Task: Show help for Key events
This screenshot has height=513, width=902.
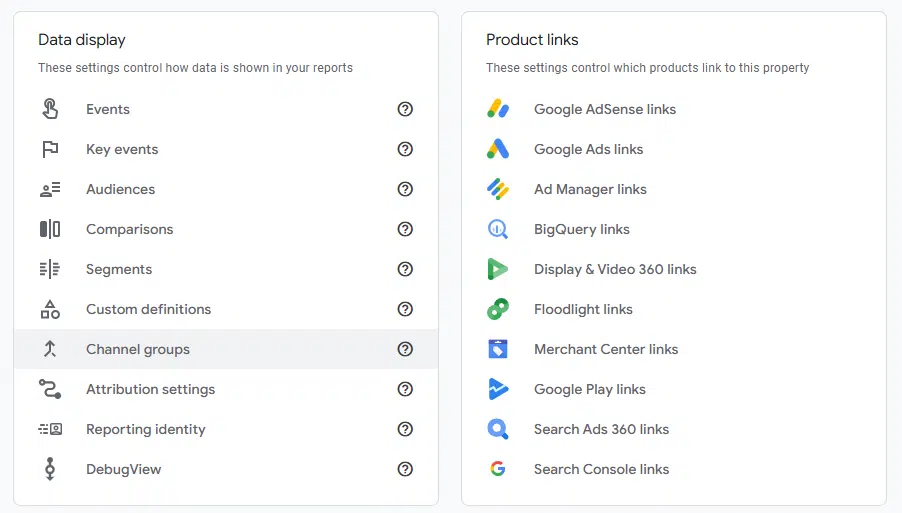Action: (405, 149)
